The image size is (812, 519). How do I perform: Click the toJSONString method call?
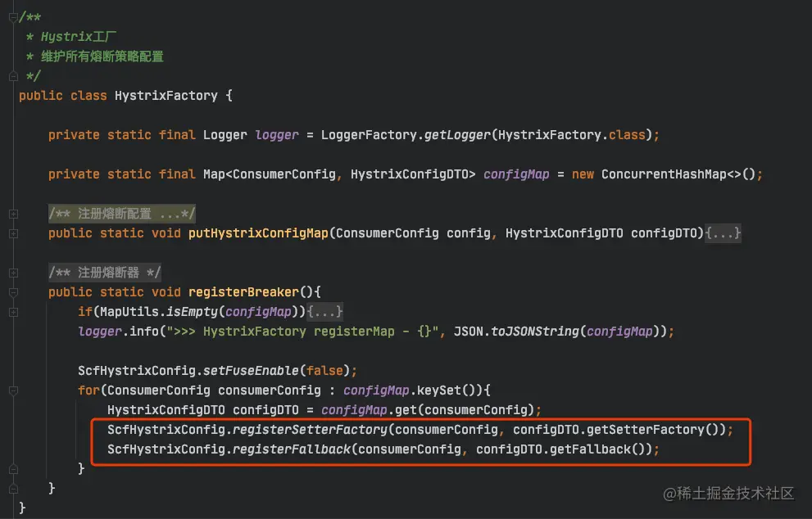pos(535,332)
